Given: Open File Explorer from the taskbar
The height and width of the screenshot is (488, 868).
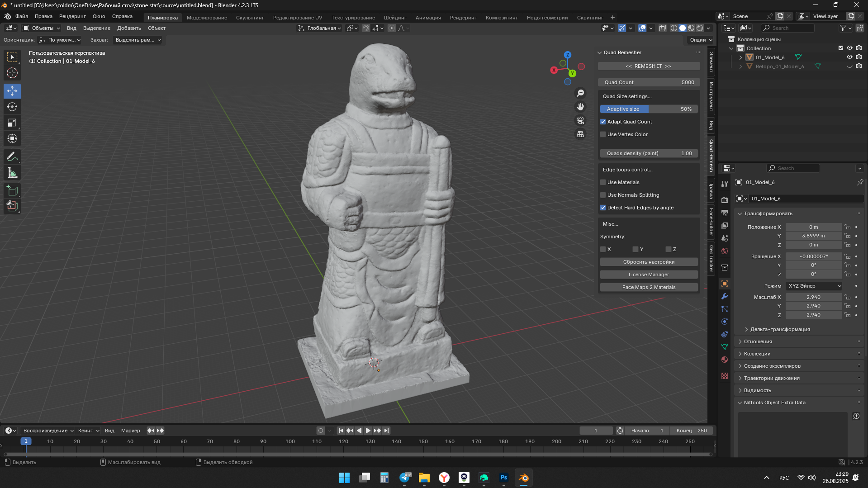Looking at the screenshot, I should pos(424,478).
